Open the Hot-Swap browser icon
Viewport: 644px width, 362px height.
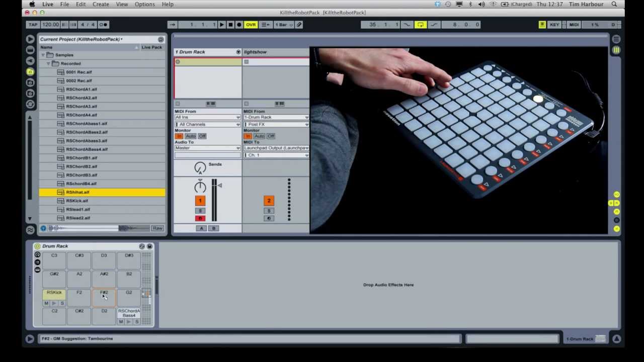tap(30, 104)
